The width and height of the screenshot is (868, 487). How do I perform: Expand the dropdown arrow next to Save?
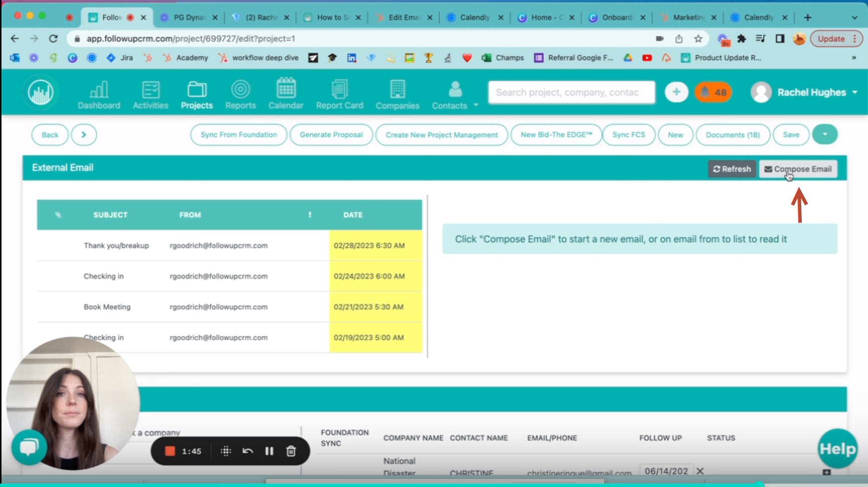pos(824,134)
